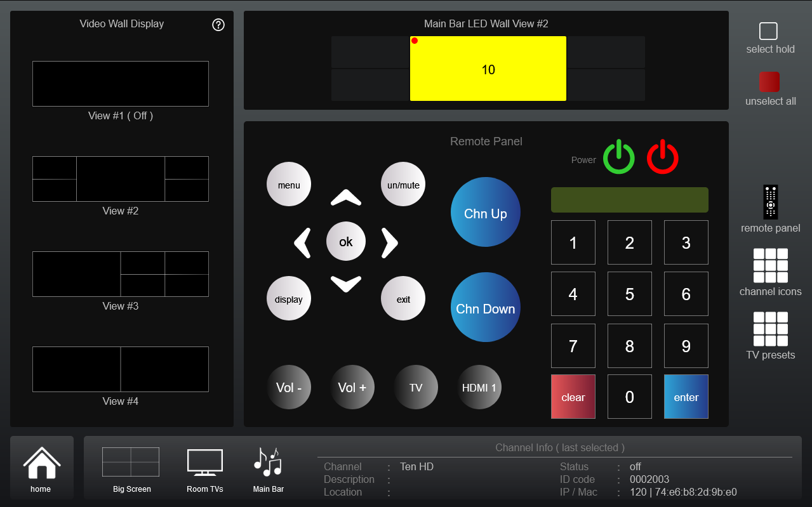Click the un/mute remote button
This screenshot has width=812, height=507.
pyautogui.click(x=403, y=184)
